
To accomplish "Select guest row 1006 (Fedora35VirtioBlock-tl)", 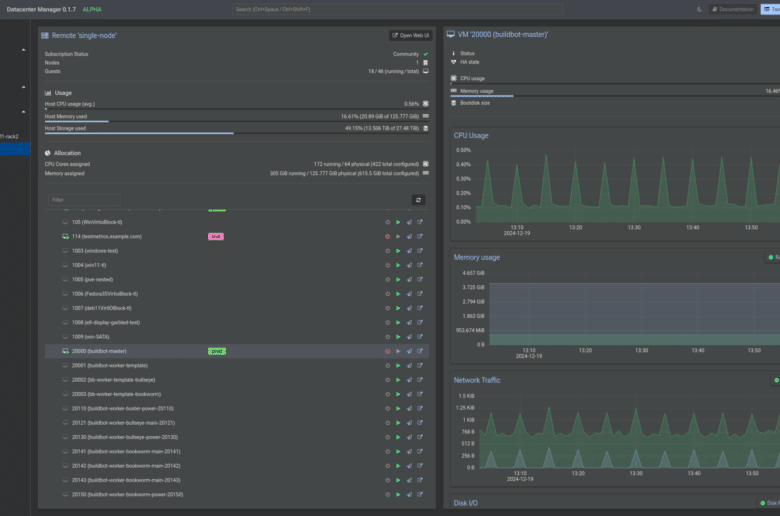I will click(x=237, y=294).
